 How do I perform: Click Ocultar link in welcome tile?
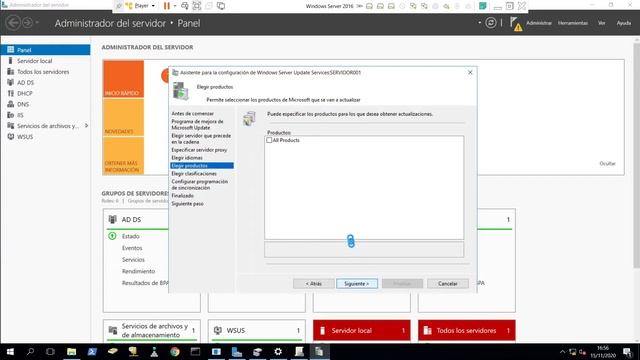[607, 163]
